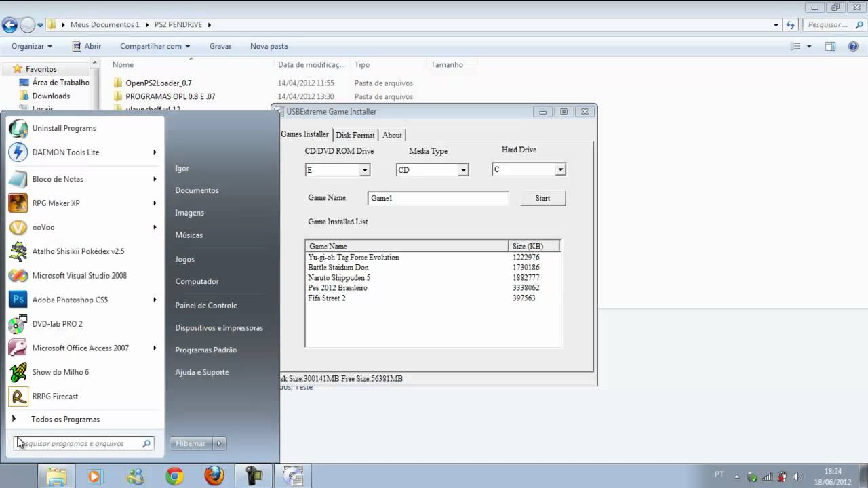
Task: Launch Google Chrome from the taskbar
Action: pos(174,476)
